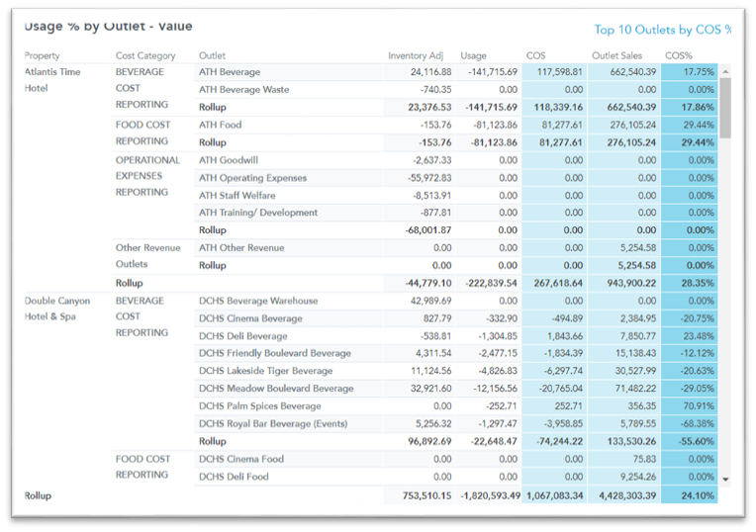Click the 28.35% COS% rollup cell
Image resolution: width=756 pixels, height=532 pixels.
690,284
